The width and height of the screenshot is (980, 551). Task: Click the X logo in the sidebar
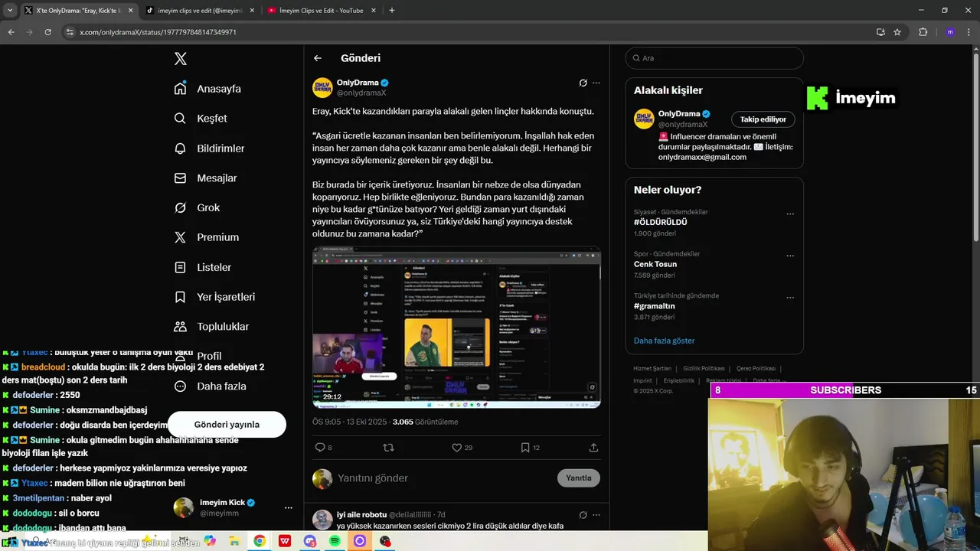click(180, 59)
